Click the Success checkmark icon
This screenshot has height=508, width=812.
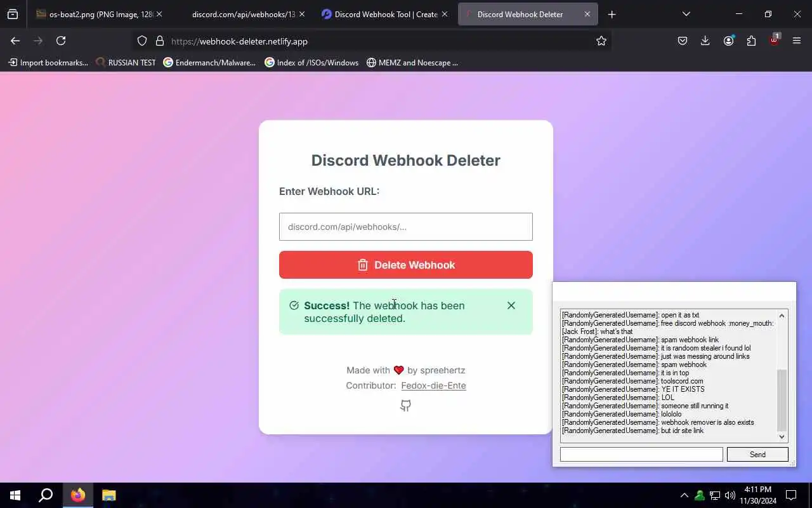(294, 305)
